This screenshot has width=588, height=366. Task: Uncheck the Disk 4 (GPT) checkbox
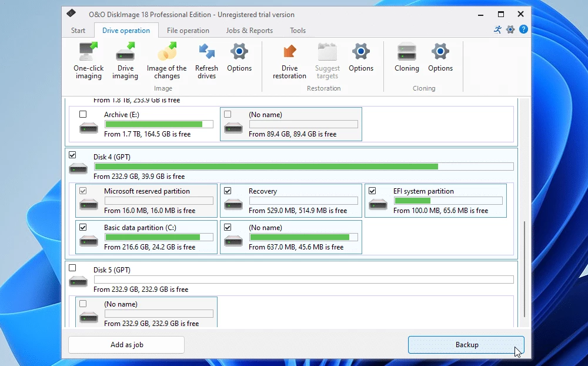pyautogui.click(x=72, y=155)
